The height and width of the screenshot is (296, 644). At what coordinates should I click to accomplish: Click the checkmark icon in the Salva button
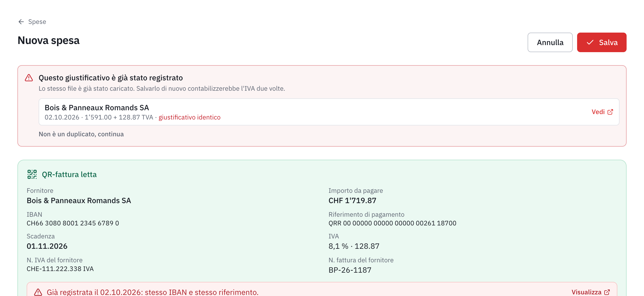click(x=590, y=42)
